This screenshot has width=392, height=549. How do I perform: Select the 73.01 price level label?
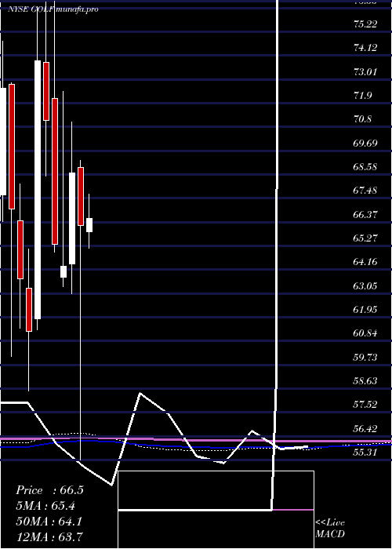click(366, 72)
